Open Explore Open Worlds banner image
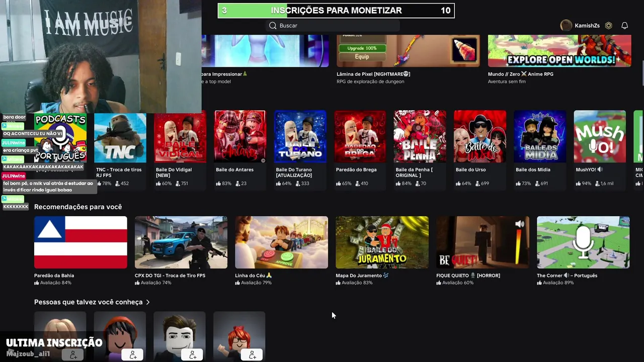This screenshot has height=362, width=644. [559, 50]
